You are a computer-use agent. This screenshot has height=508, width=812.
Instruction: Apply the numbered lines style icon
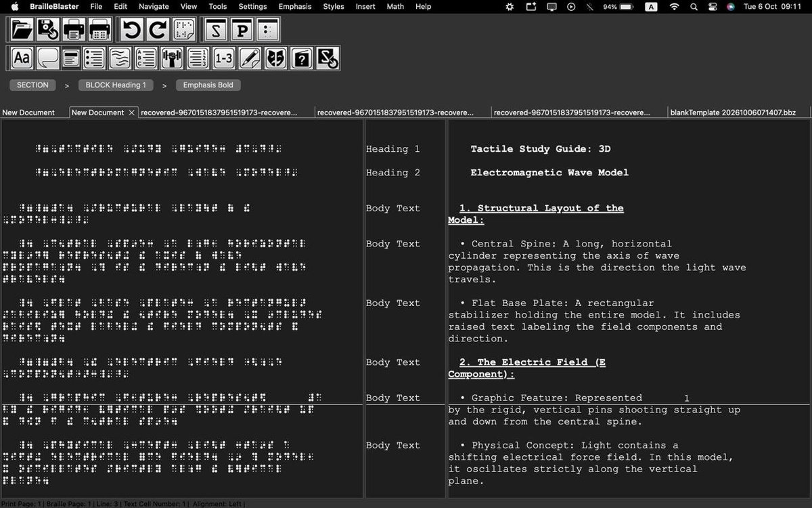(x=197, y=58)
